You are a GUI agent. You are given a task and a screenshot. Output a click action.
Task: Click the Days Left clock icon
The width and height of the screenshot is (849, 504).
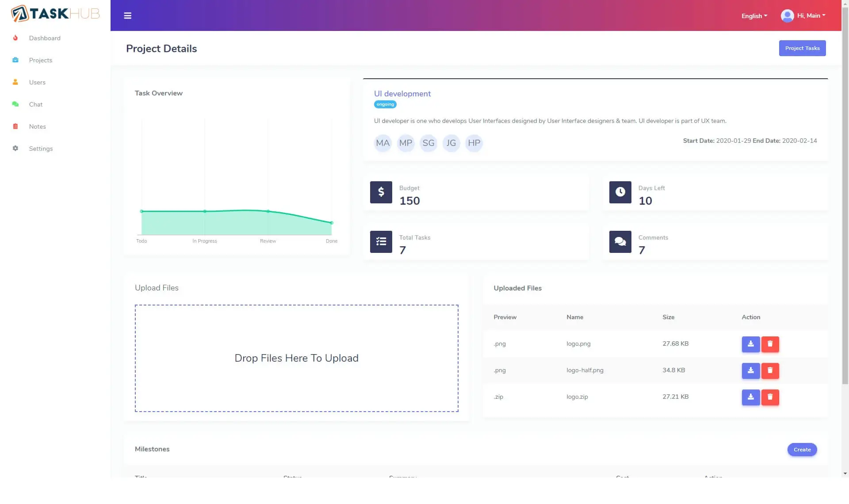pos(620,192)
